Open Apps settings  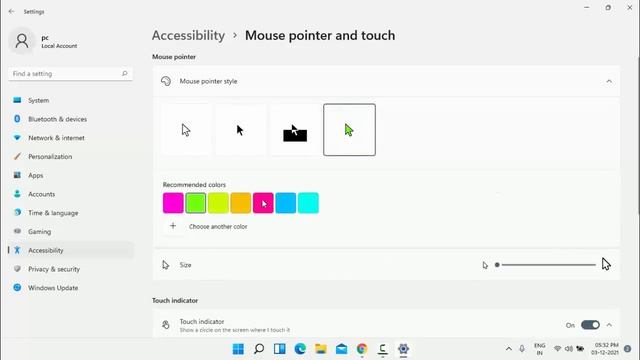70,176
